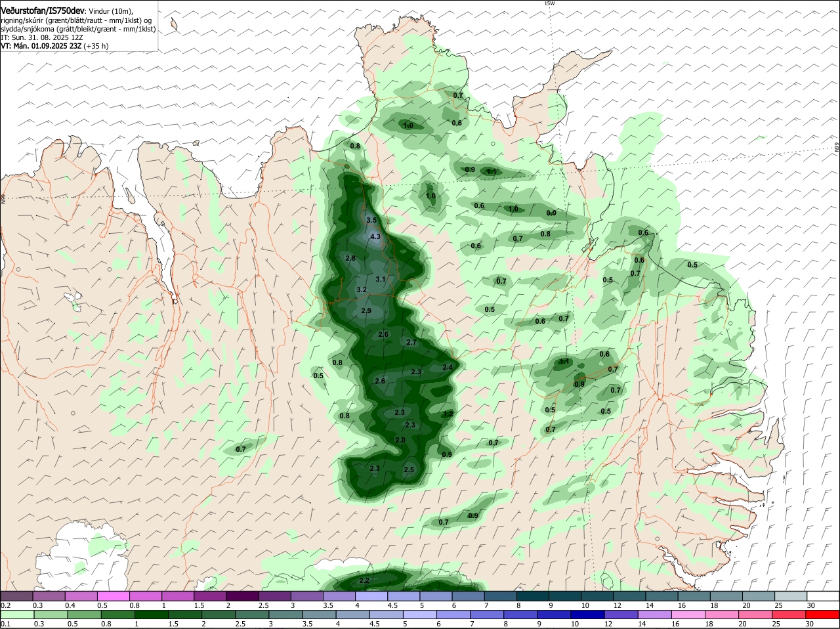This screenshot has width=840, height=629.
Task: Click the darkest purple 2 swatch in upper legend row
Action: coord(242,596)
